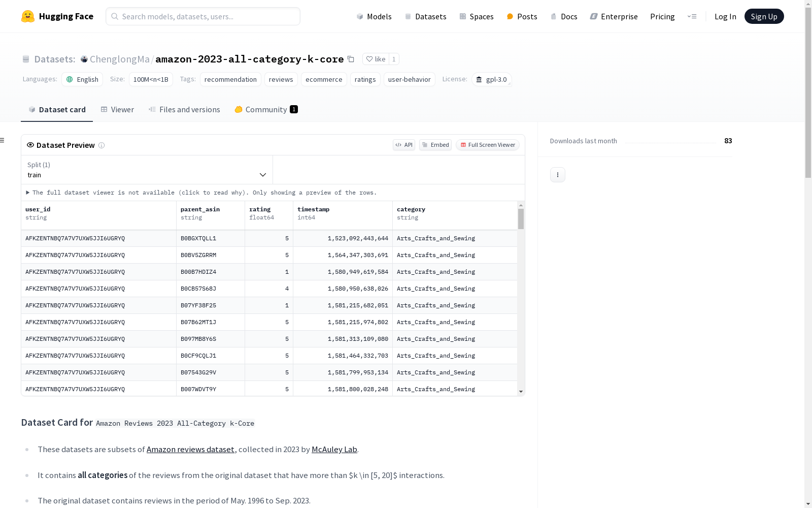Viewport: 812px width, 508px height.
Task: Switch to the Viewer tab
Action: [x=117, y=110]
